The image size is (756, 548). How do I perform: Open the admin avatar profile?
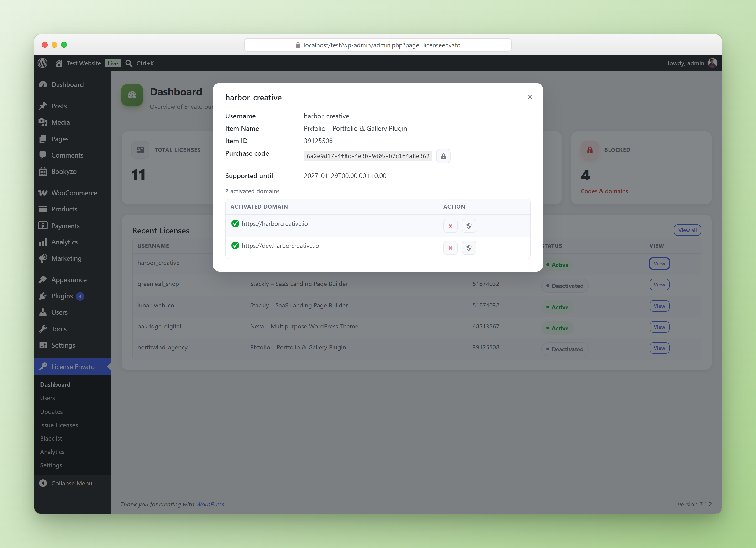[x=712, y=63]
